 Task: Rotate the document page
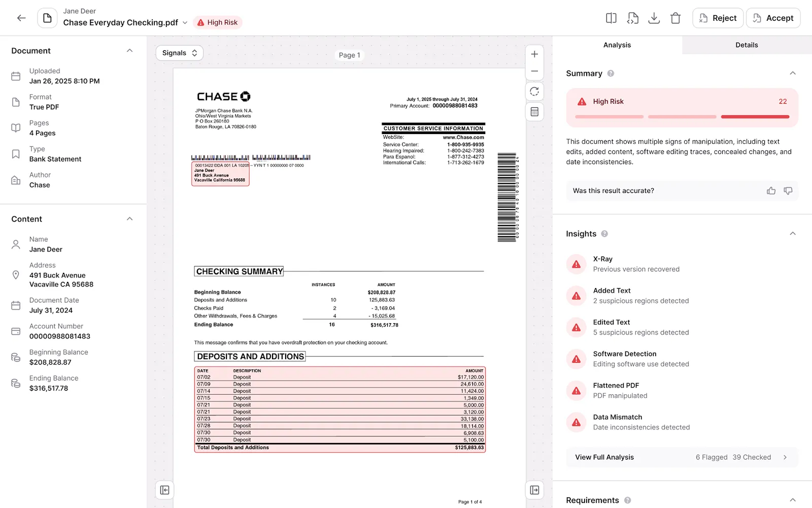click(x=534, y=91)
